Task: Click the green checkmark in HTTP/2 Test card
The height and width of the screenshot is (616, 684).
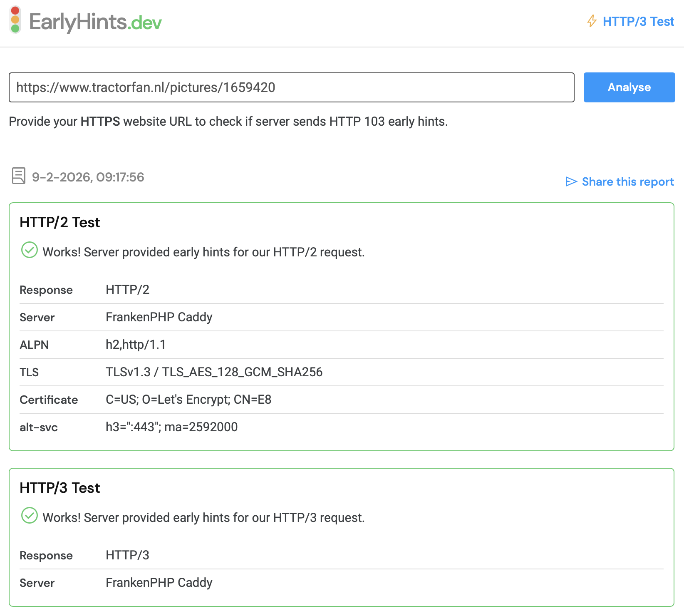Action: point(30,250)
